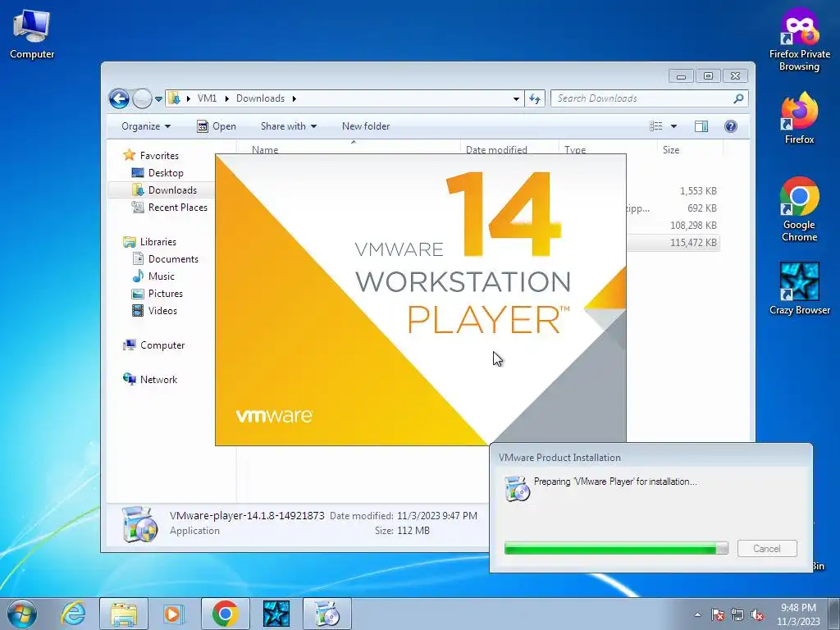The image size is (840, 630).
Task: Change your view using the views icon
Action: coord(655,126)
